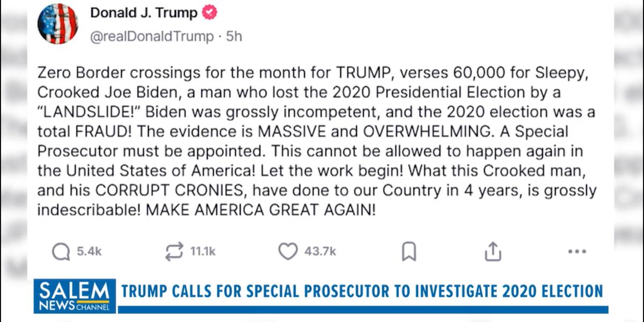Open the share upload icon
The height and width of the screenshot is (322, 644).
(x=493, y=251)
